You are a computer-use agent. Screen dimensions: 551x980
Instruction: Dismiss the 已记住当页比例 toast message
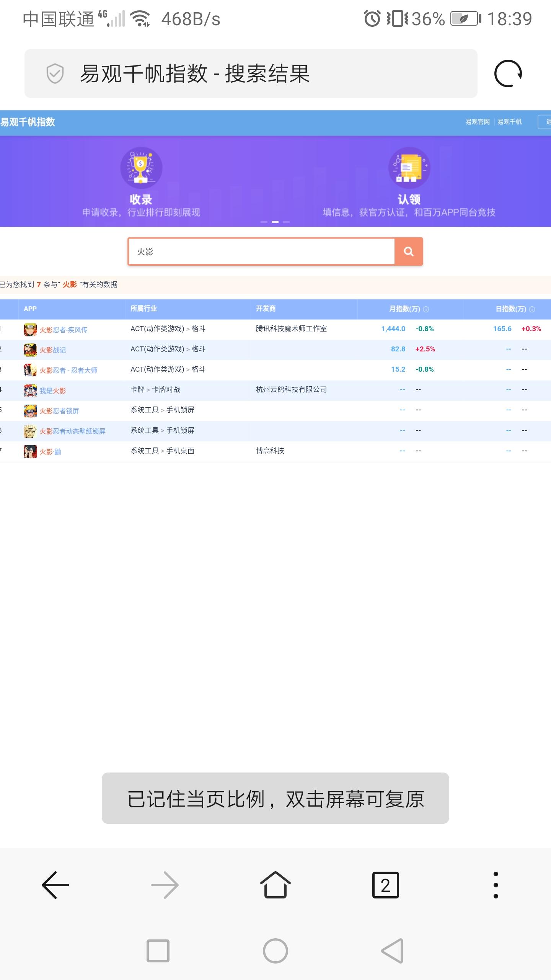(275, 798)
